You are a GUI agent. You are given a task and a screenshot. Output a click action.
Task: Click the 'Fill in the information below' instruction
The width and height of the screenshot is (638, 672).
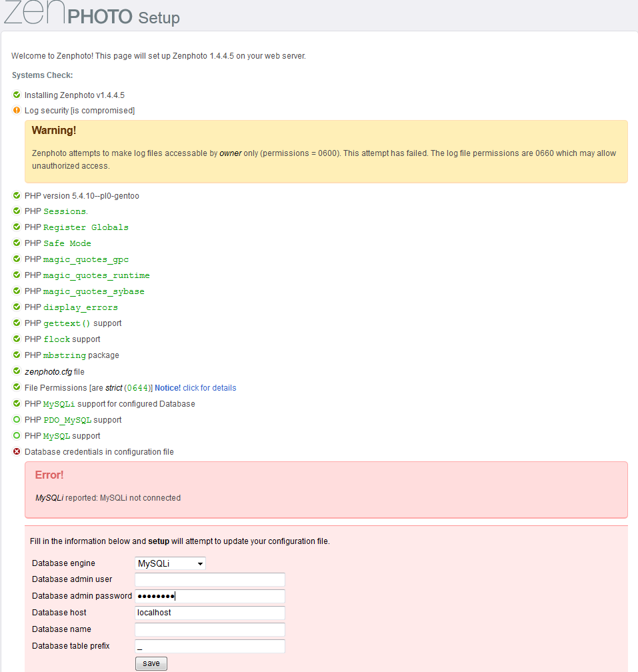[x=180, y=541]
